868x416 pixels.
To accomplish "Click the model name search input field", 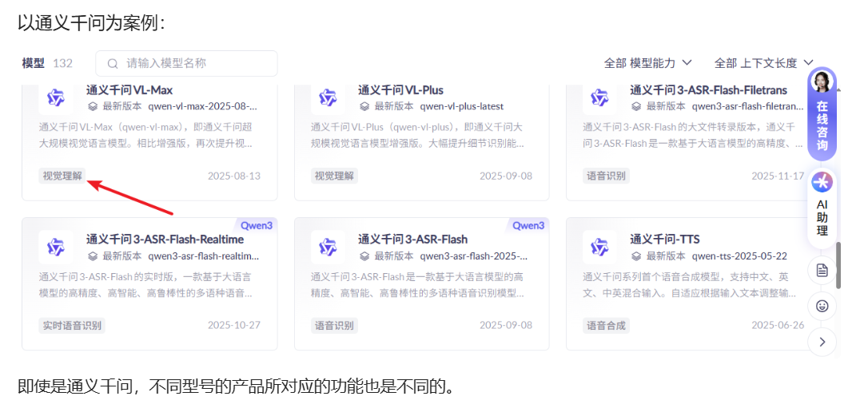I will pos(186,64).
